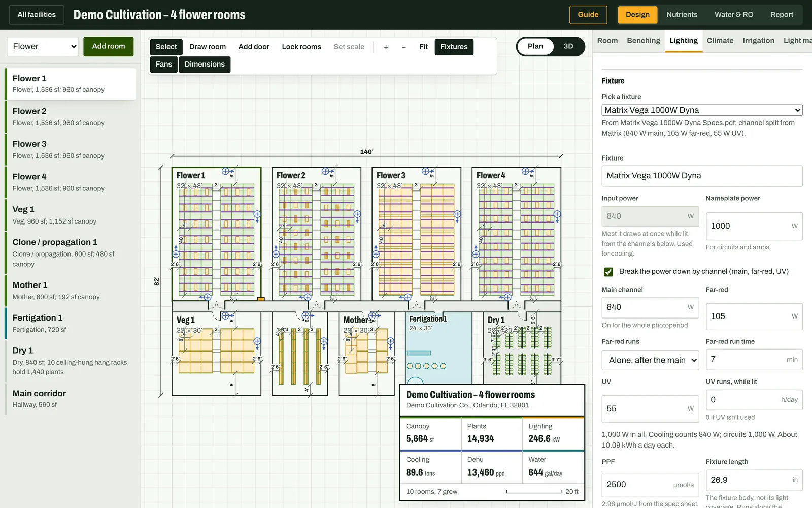Select Flower 2 in the room list
The image size is (812, 508).
(70, 117)
